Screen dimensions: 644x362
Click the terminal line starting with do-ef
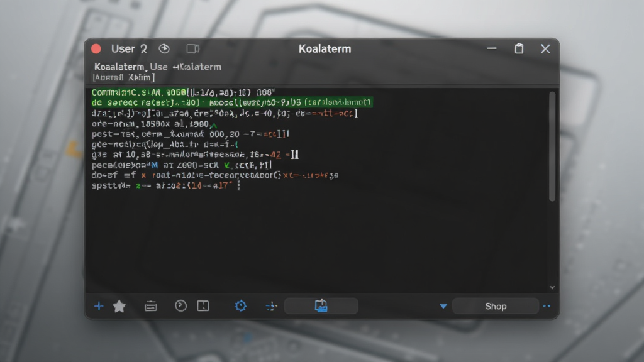pos(215,175)
